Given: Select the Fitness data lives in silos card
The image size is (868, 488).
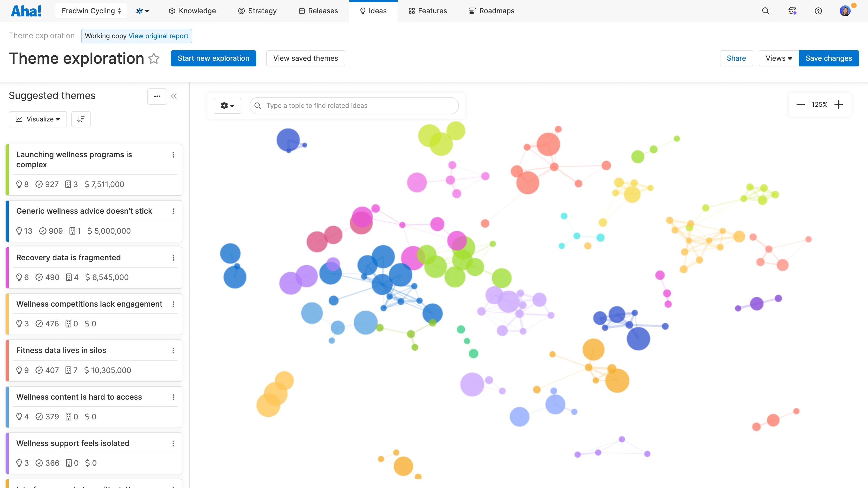Looking at the screenshot, I should [94, 360].
